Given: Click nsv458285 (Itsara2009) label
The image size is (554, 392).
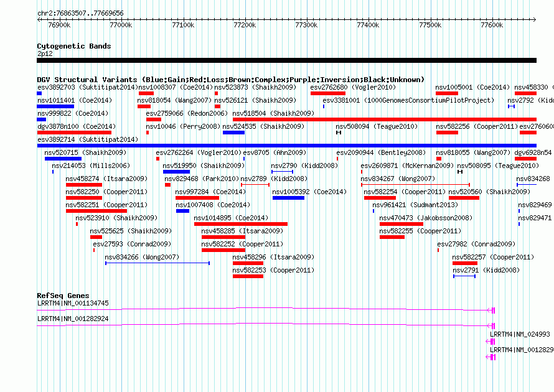Looking at the screenshot, I should point(242,231).
